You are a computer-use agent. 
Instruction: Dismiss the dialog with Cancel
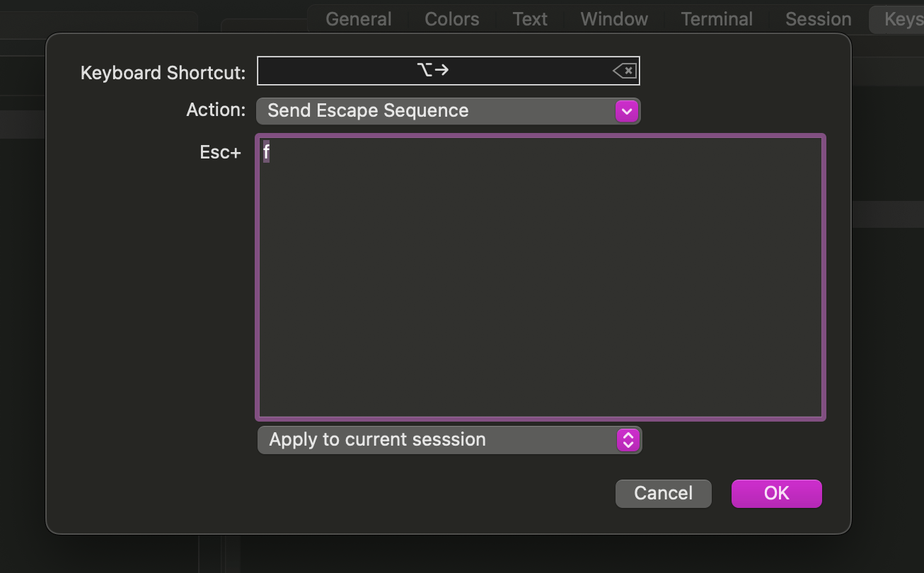point(663,494)
